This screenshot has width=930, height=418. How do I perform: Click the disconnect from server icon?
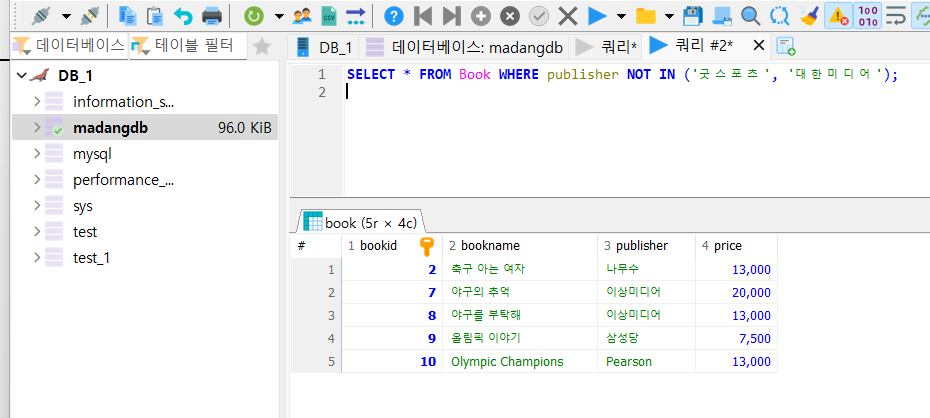89,16
